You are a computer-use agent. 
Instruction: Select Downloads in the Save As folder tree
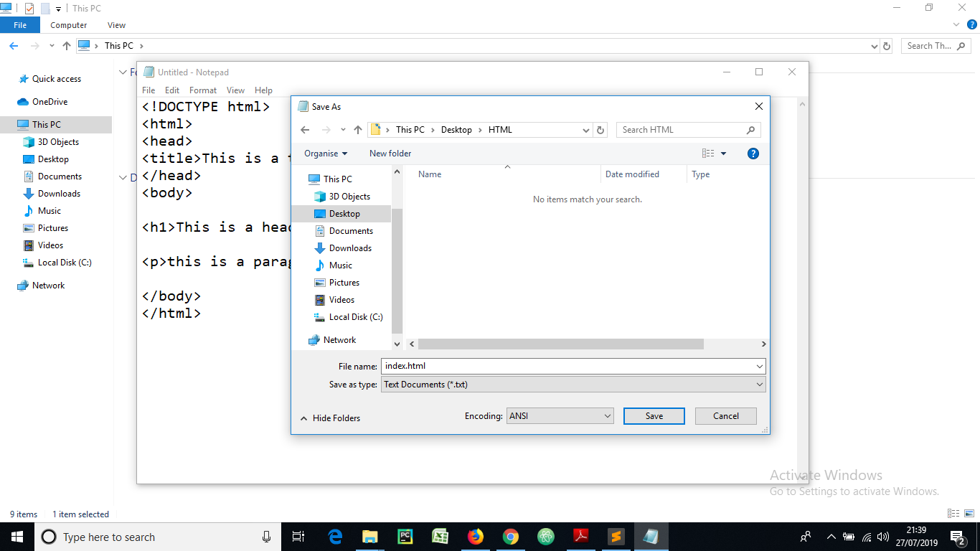coord(343,248)
